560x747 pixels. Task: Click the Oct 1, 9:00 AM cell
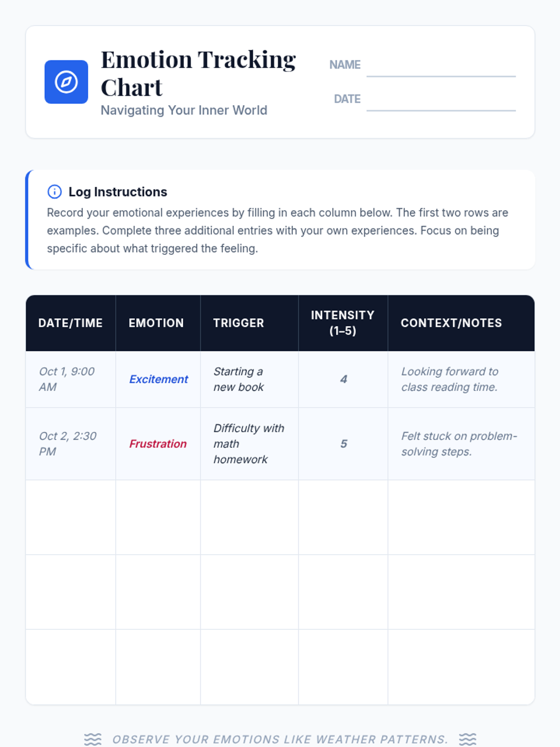click(70, 379)
